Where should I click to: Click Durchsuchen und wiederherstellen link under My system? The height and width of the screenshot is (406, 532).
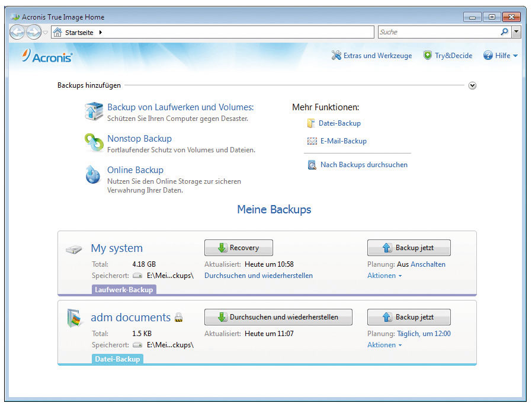pyautogui.click(x=258, y=276)
